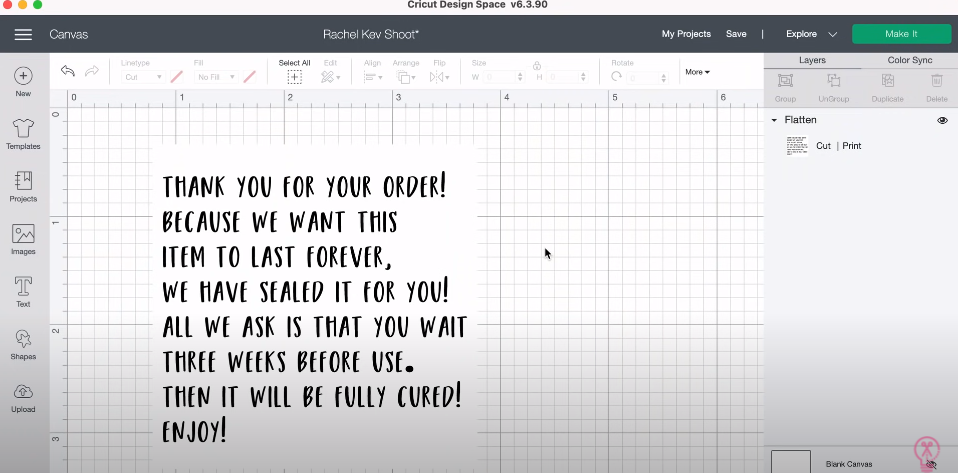This screenshot has height=473, width=958.
Task: Open the Images library
Action: (23, 233)
